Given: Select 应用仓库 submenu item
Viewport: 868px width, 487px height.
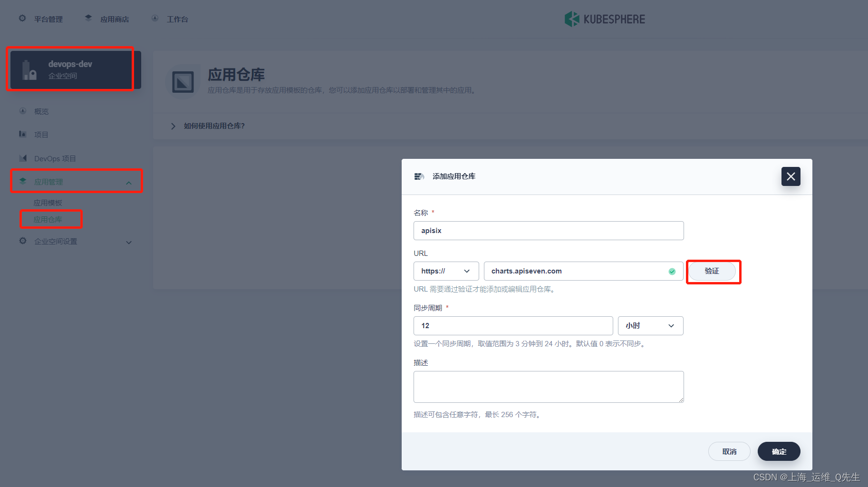Looking at the screenshot, I should [48, 219].
